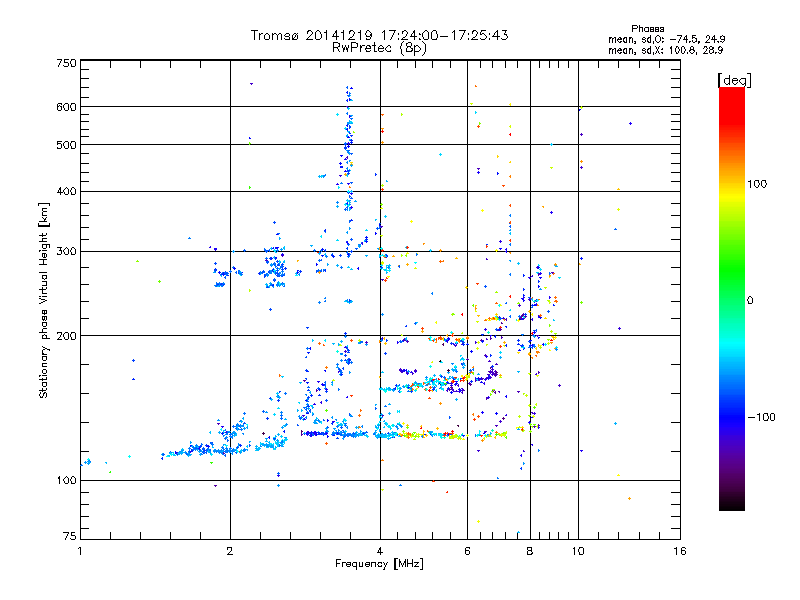Click the 'Phases' header at top right

647,29
